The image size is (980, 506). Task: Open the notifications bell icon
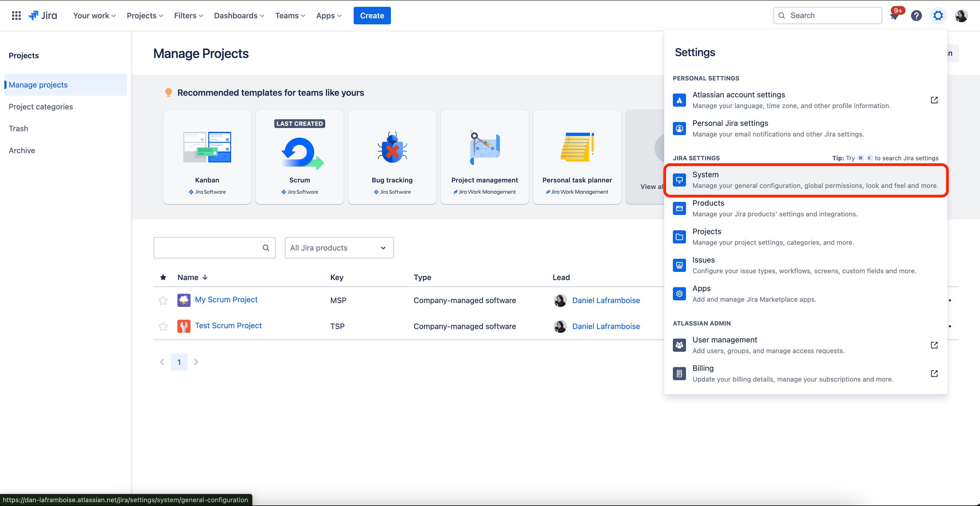click(x=894, y=16)
